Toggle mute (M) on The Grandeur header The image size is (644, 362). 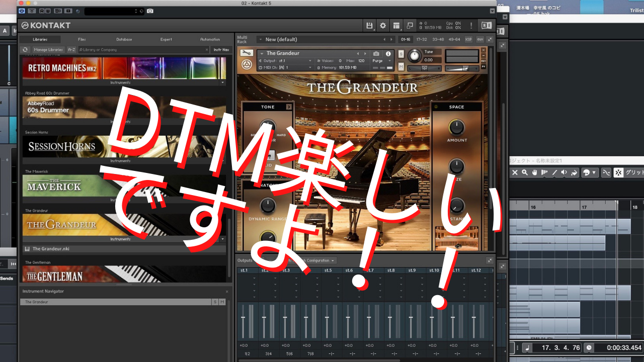coord(401,66)
